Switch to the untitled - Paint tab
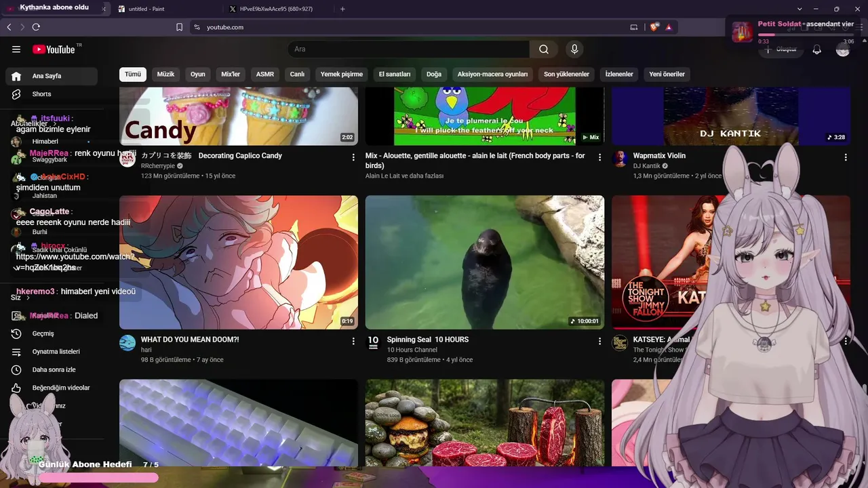The height and width of the screenshot is (488, 868). point(167,9)
